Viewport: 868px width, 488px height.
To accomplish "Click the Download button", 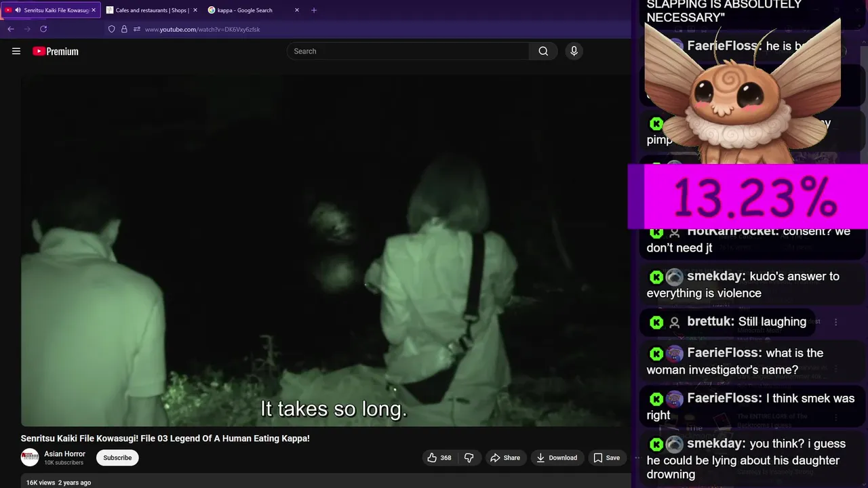I will click(x=557, y=457).
